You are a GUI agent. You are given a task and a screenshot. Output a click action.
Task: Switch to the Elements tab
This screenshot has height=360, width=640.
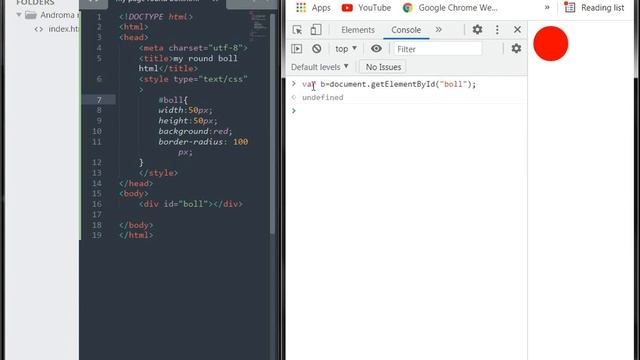click(x=358, y=30)
